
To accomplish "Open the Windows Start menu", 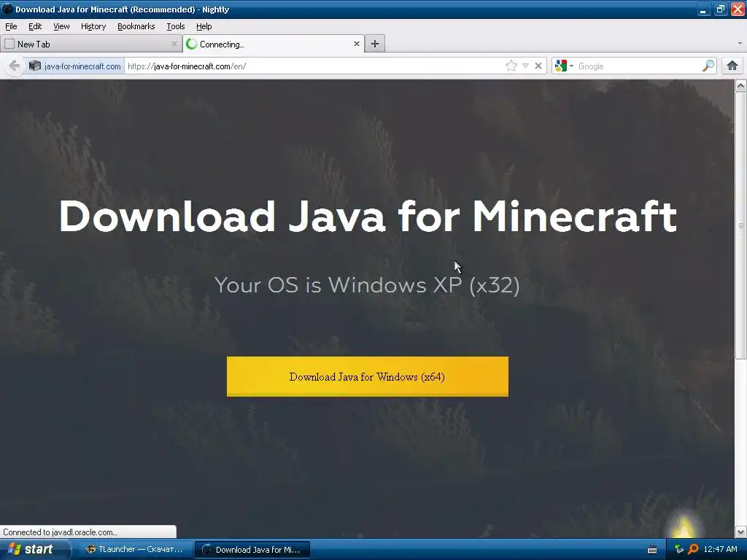I will [34, 549].
